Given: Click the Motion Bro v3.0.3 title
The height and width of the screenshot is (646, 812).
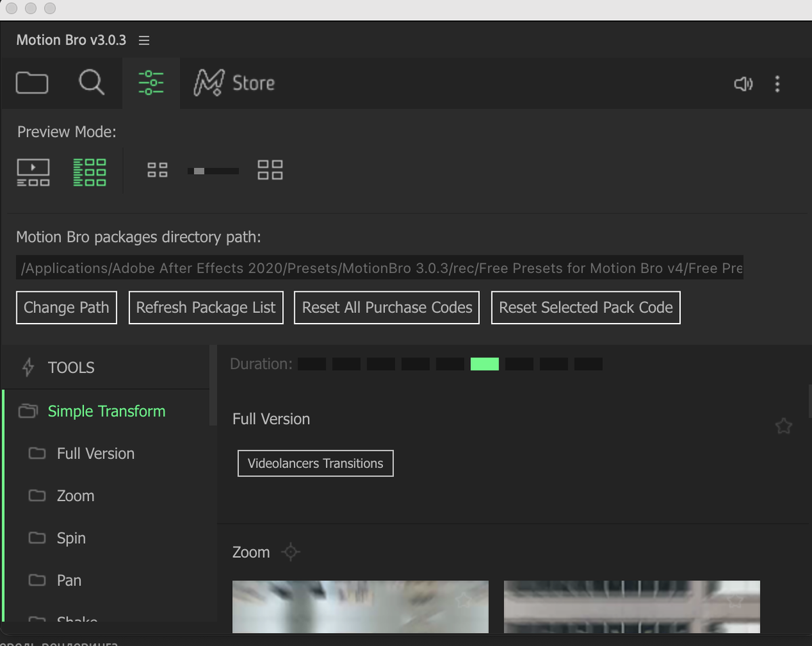Looking at the screenshot, I should 71,40.
